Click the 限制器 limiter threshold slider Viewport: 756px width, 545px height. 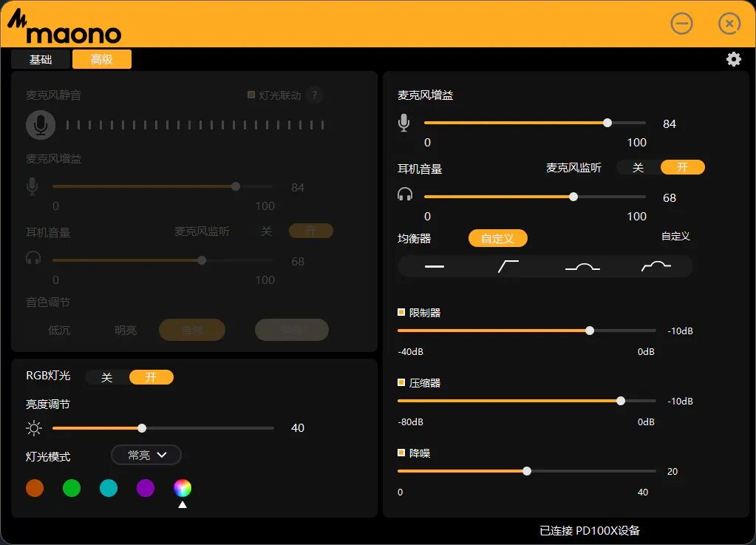coord(526,331)
